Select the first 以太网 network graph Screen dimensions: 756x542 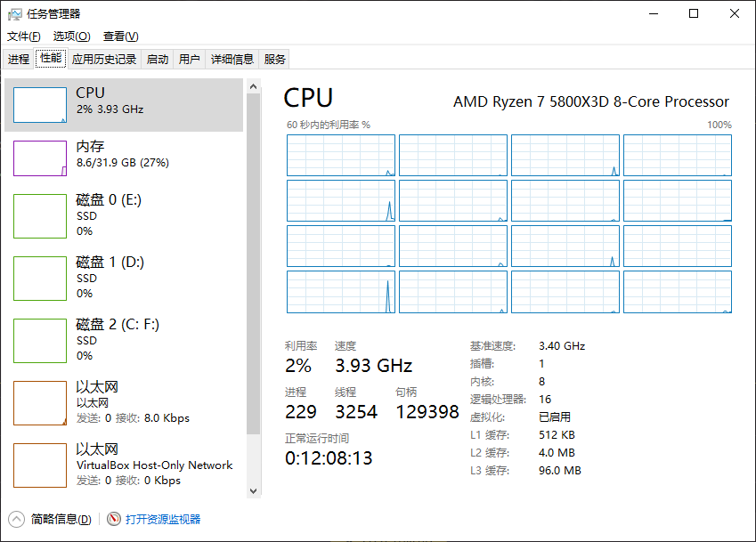[40, 403]
